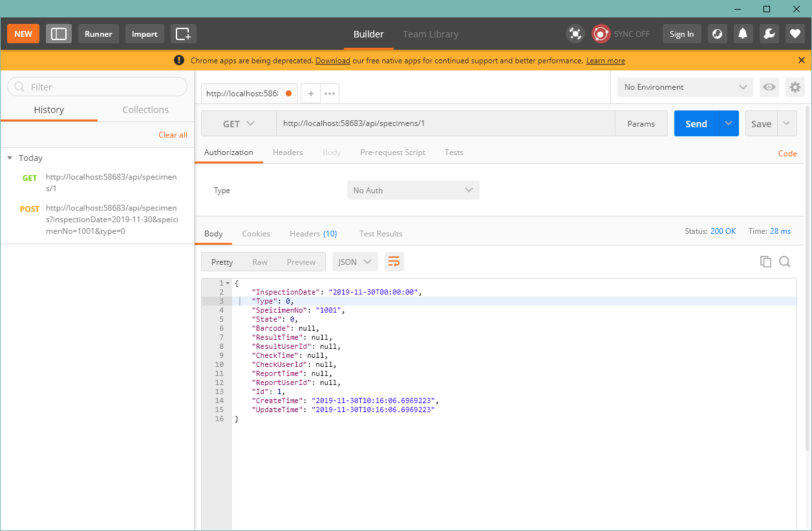Open new window icon button
The height and width of the screenshot is (531, 812).
184,34
